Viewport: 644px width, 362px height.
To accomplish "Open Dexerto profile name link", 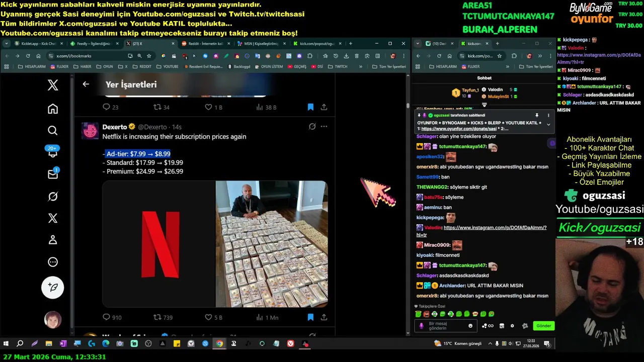I will (115, 127).
